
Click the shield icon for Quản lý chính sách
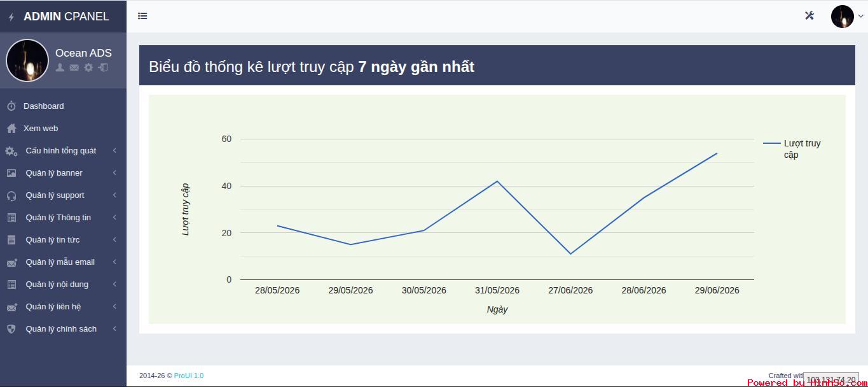[11, 329]
